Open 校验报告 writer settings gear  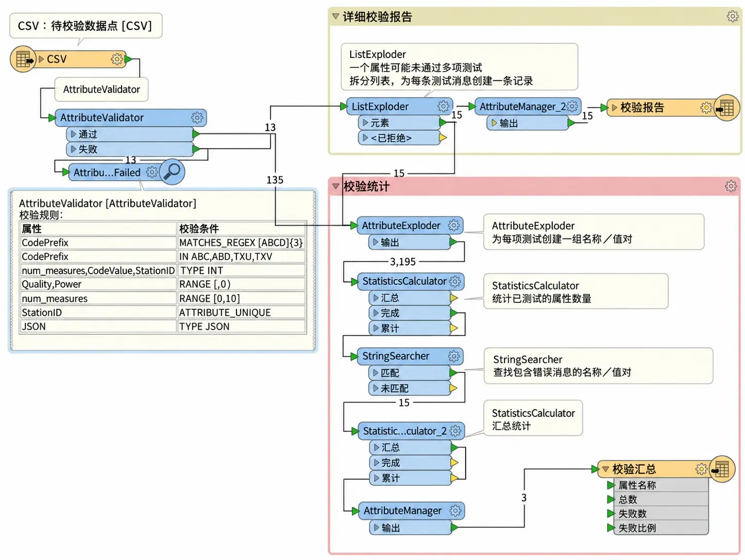click(706, 108)
